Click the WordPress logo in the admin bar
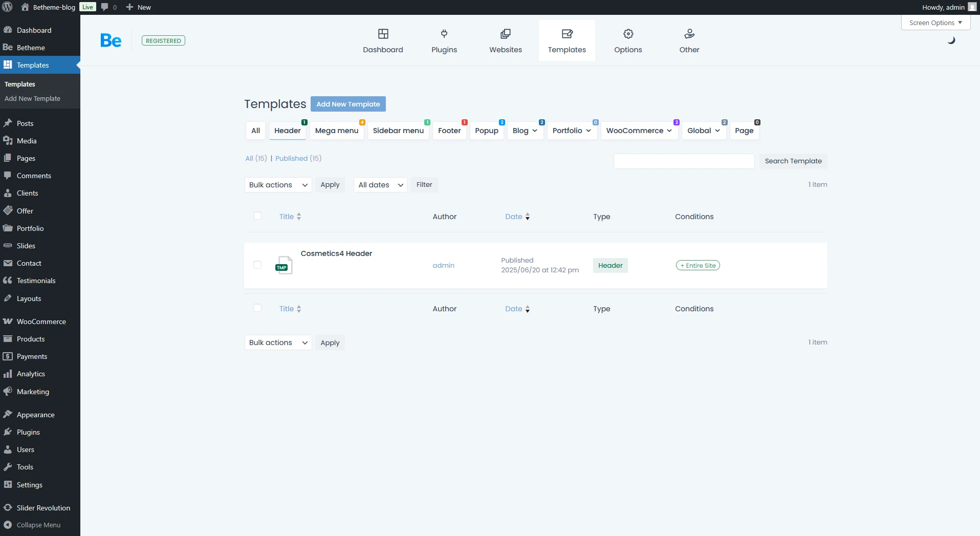The image size is (980, 536). (x=7, y=7)
